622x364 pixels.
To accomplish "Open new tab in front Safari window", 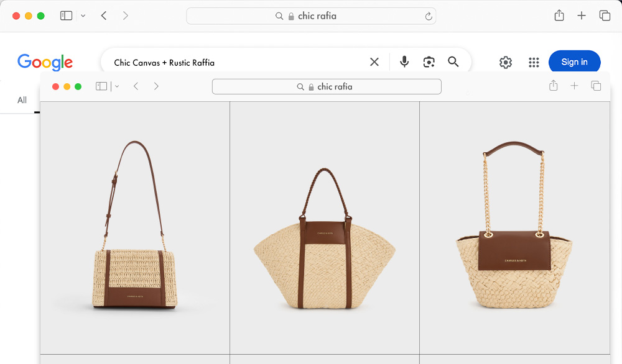I will (x=574, y=86).
